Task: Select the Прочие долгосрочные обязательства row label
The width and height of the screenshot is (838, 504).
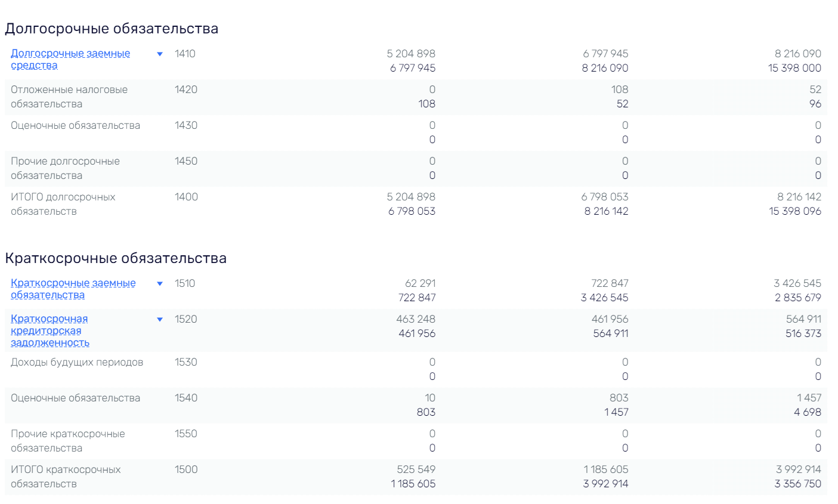Action: click(x=65, y=168)
